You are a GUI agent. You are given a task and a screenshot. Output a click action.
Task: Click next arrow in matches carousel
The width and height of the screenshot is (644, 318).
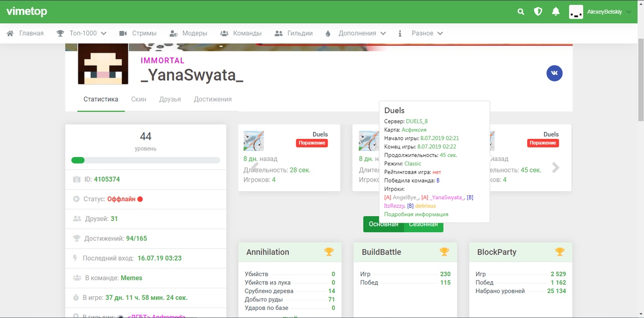[555, 168]
